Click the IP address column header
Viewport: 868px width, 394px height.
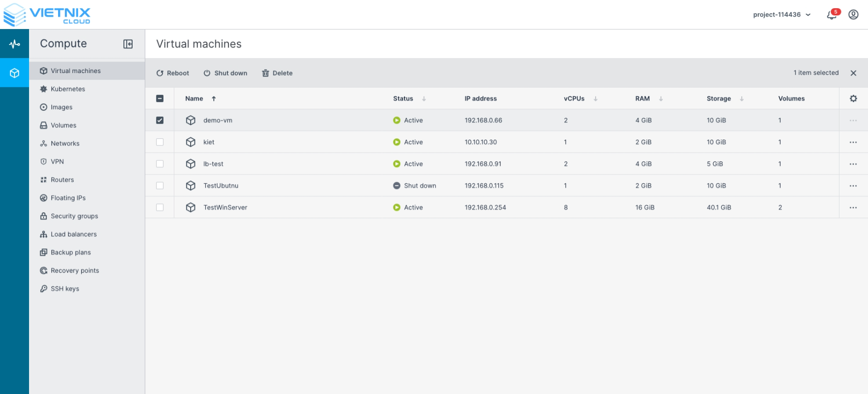pyautogui.click(x=480, y=99)
